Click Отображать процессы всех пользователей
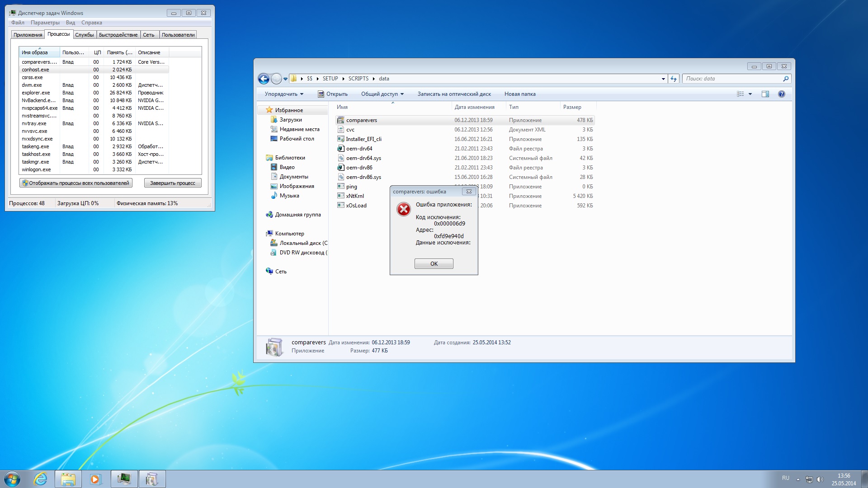 [76, 183]
